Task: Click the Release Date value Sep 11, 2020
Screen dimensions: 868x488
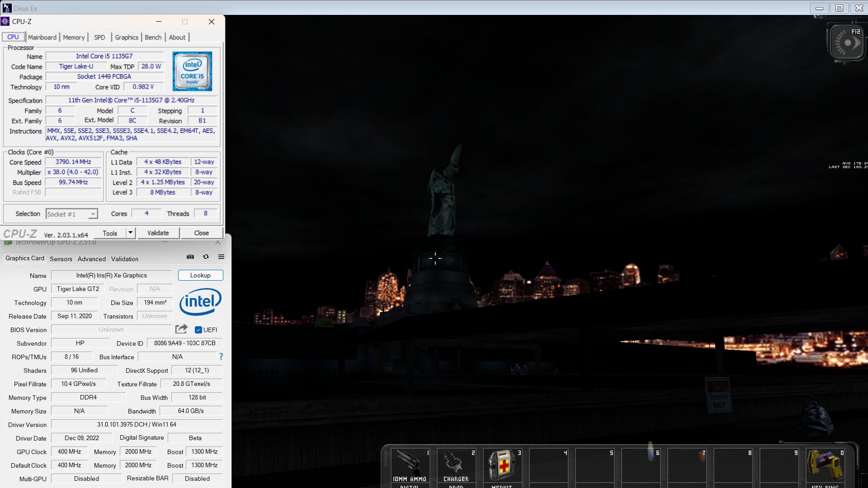Action: click(x=75, y=316)
